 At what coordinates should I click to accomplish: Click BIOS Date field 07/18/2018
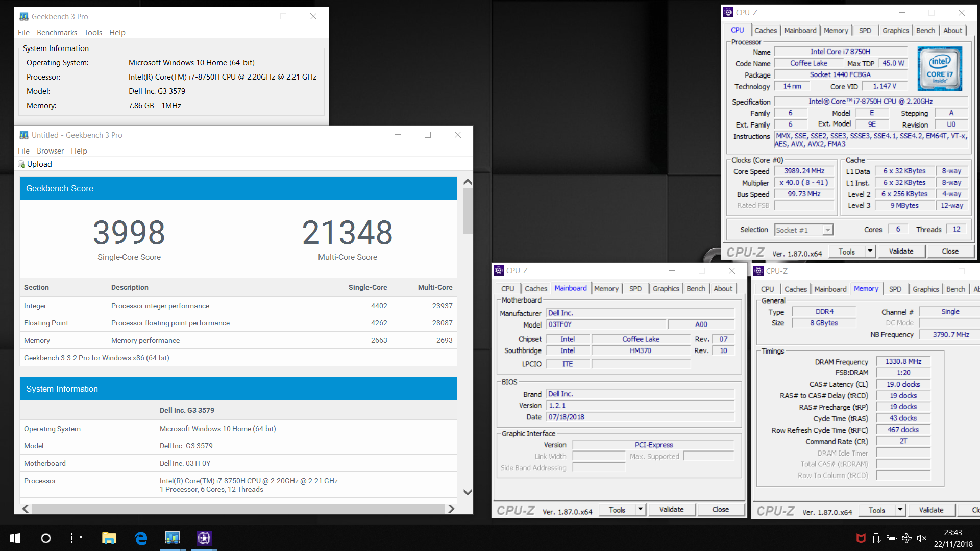click(641, 417)
